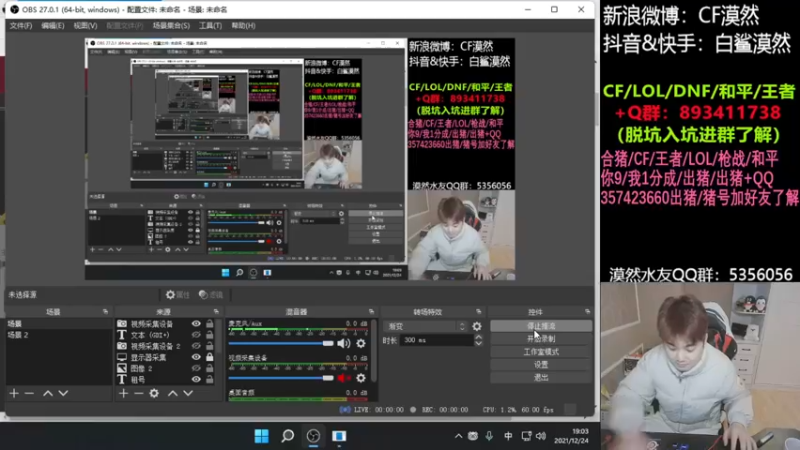
Task: Hide the 视频采集设备 source eye icon
Action: pyautogui.click(x=196, y=323)
